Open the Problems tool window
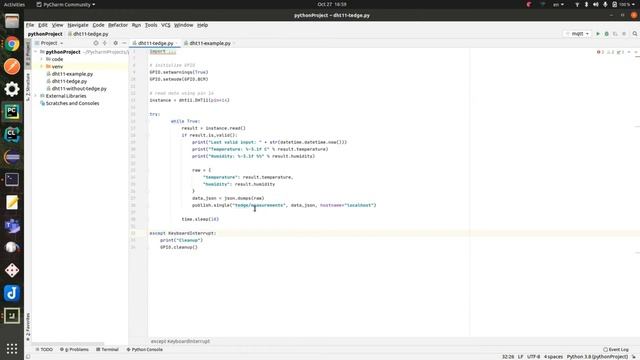The image size is (640, 360). [x=74, y=349]
